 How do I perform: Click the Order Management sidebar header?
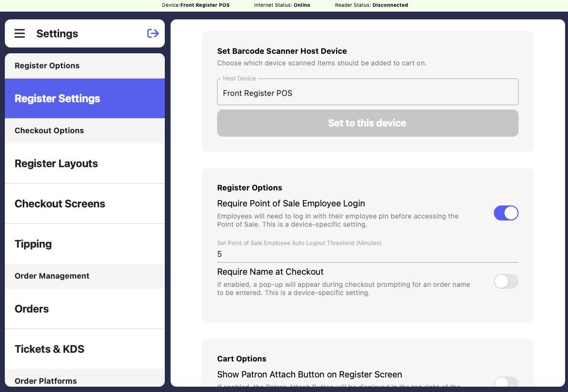85,276
